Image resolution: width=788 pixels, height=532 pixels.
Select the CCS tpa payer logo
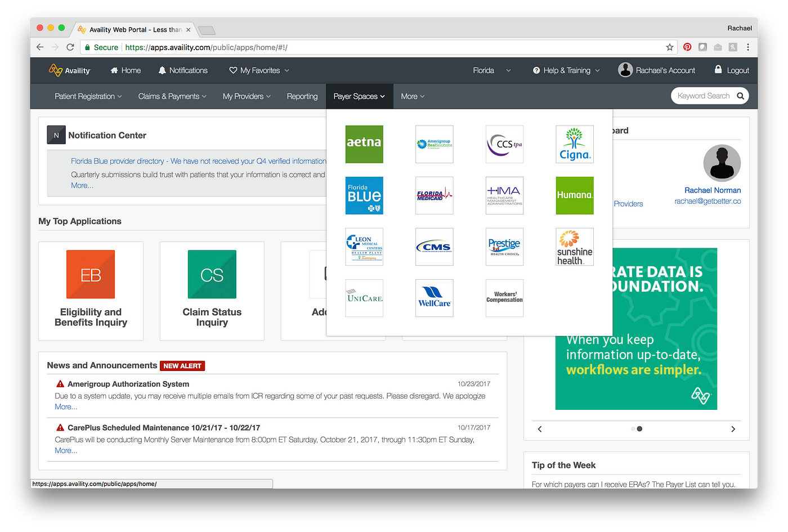click(x=504, y=144)
